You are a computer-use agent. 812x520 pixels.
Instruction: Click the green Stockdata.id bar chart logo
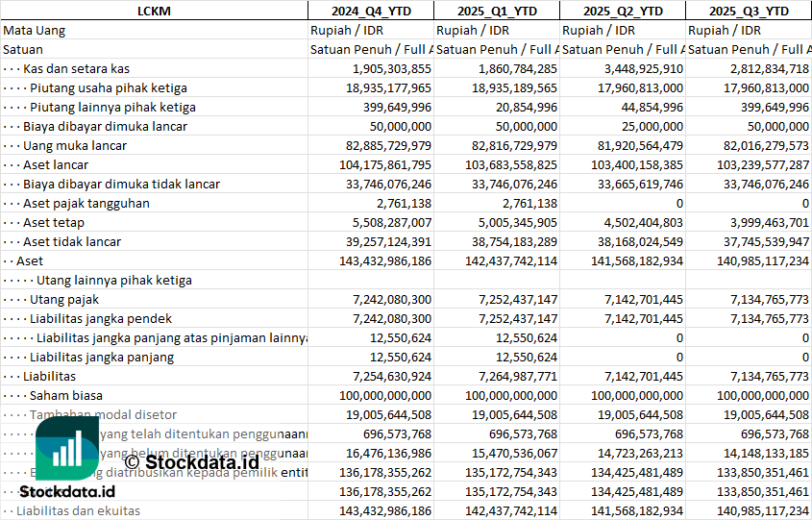tap(65, 448)
